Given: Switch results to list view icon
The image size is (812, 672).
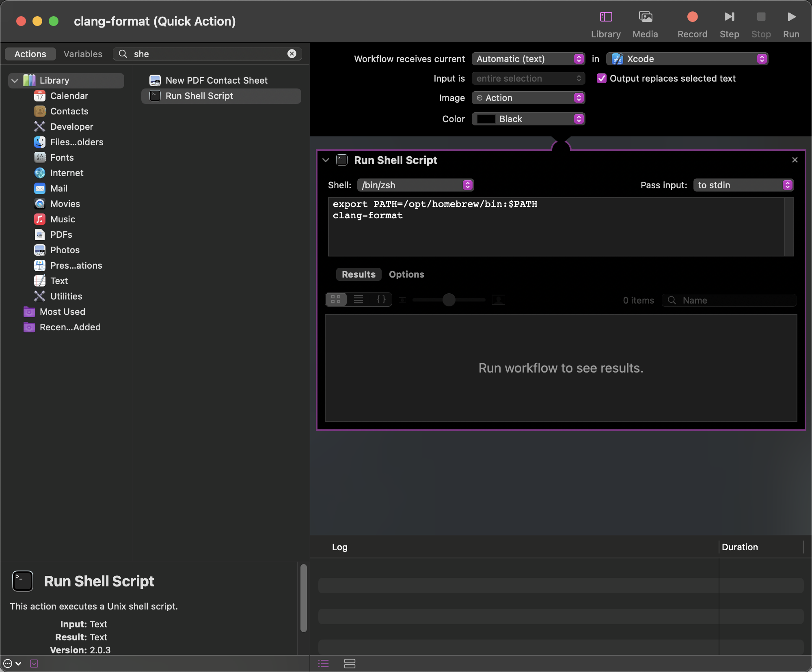Looking at the screenshot, I should point(358,299).
